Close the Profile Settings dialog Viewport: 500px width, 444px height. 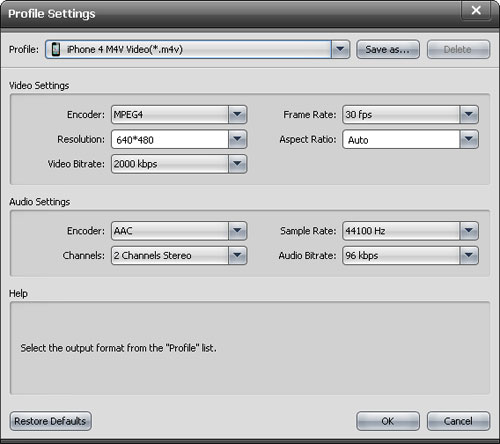476,10
